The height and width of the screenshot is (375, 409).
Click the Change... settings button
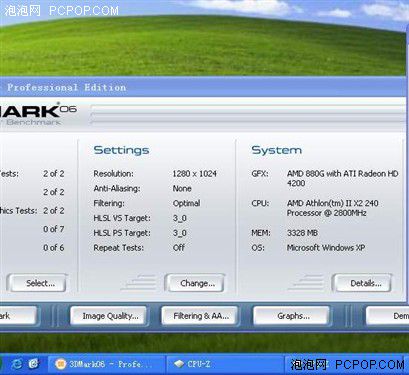(195, 283)
